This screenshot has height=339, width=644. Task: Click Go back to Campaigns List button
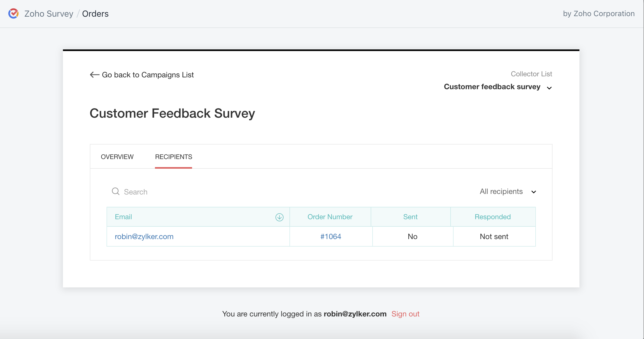(x=141, y=74)
